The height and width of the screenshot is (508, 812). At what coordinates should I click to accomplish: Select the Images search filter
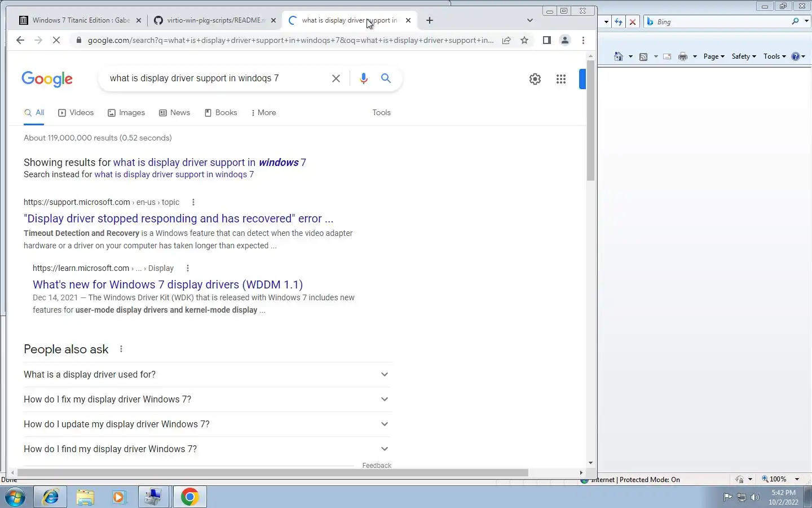pos(126,112)
